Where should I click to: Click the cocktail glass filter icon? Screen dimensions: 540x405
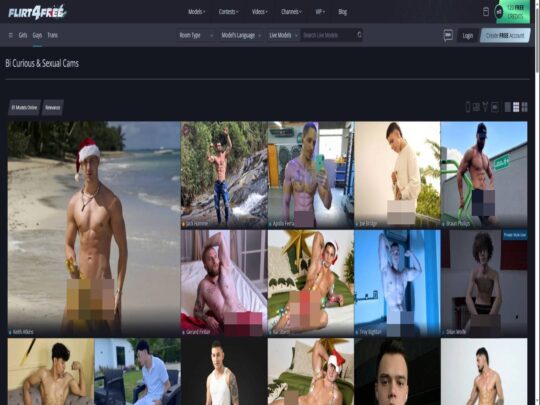pos(485,107)
